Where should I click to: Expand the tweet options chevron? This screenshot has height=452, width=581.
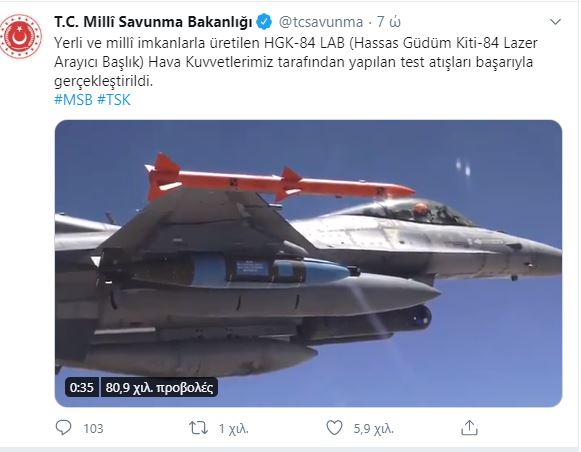[x=555, y=22]
